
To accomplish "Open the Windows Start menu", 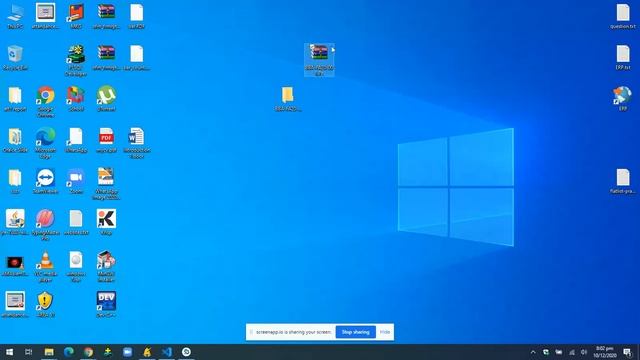I will pos(9,352).
